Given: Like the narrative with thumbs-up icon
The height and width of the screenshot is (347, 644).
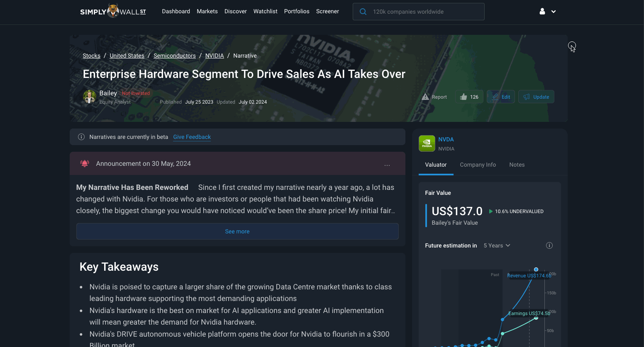Looking at the screenshot, I should tap(463, 97).
